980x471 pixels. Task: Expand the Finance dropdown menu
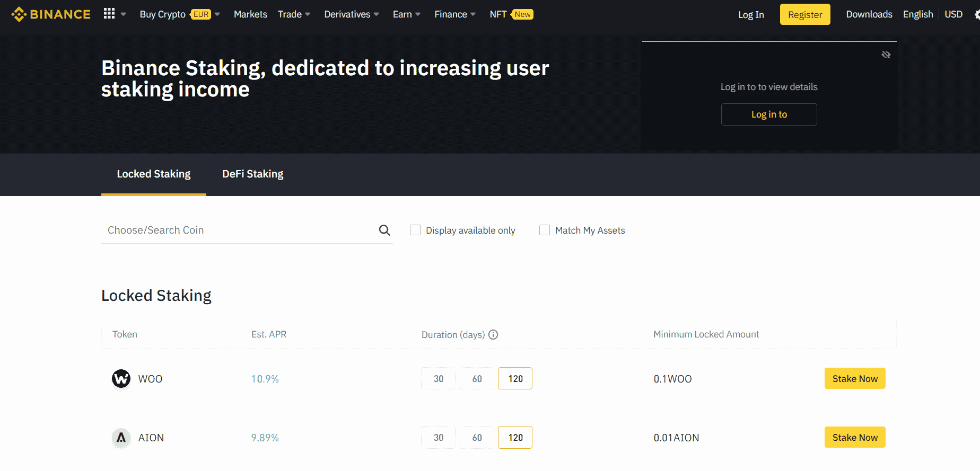(x=473, y=14)
